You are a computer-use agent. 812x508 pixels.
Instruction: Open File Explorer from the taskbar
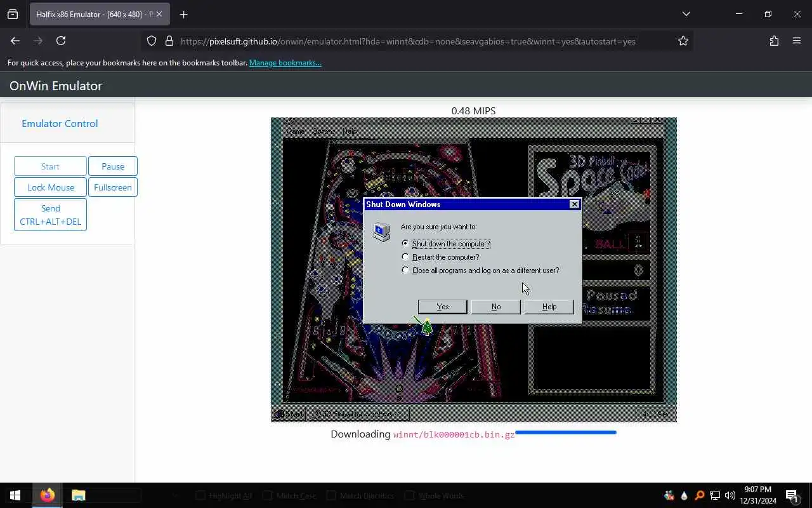click(x=78, y=495)
